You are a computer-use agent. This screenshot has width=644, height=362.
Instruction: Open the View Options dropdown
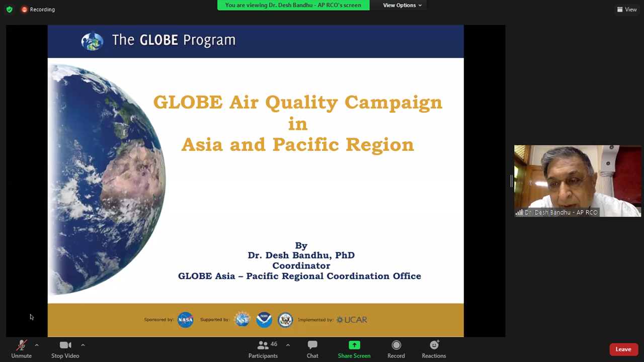pos(402,5)
